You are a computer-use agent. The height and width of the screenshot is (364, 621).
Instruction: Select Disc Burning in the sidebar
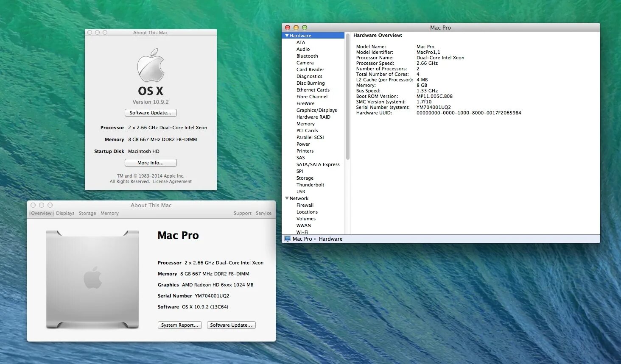(x=310, y=83)
